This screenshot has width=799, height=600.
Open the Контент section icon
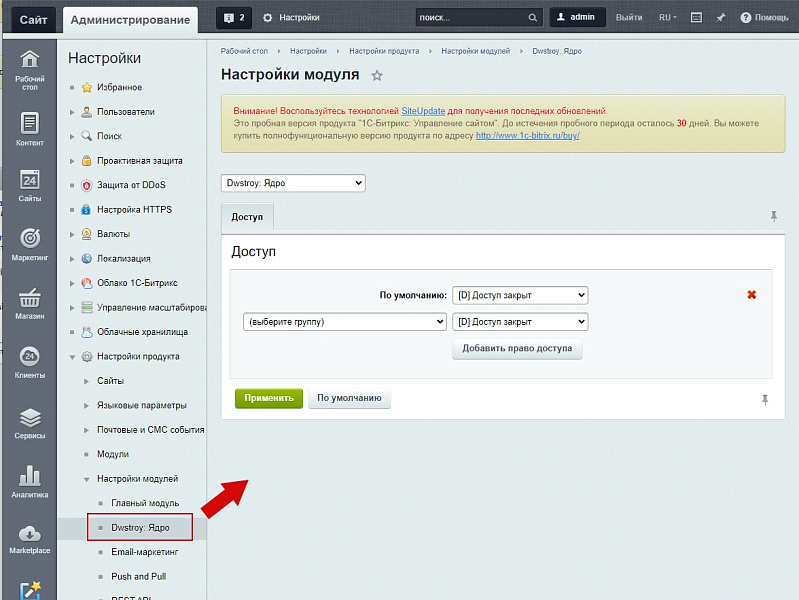29,128
